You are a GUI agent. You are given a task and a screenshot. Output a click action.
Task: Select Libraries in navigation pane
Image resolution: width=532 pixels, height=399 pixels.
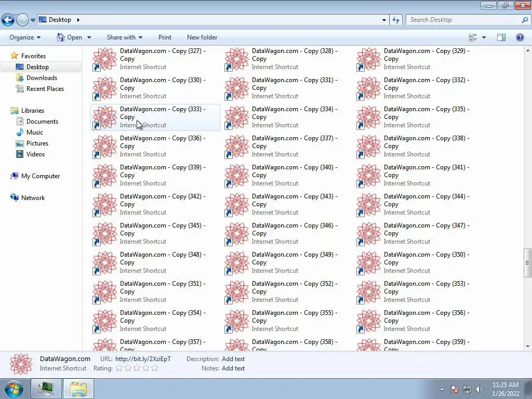pyautogui.click(x=33, y=111)
